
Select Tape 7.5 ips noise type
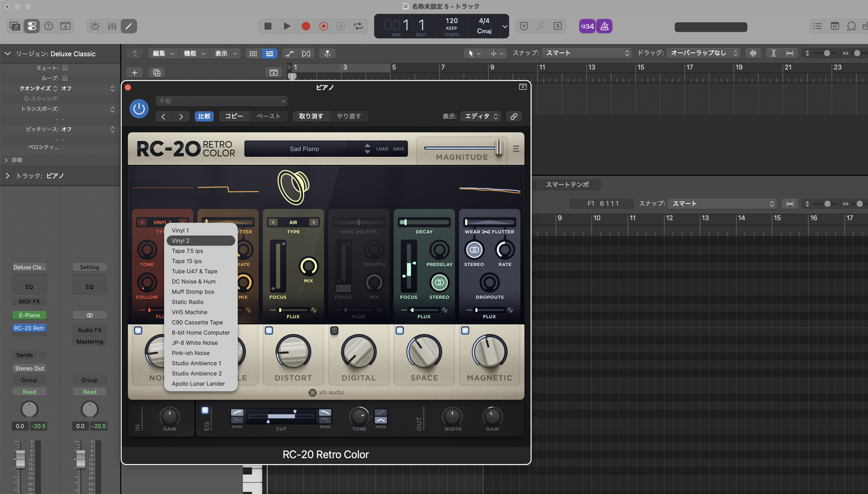201,251
